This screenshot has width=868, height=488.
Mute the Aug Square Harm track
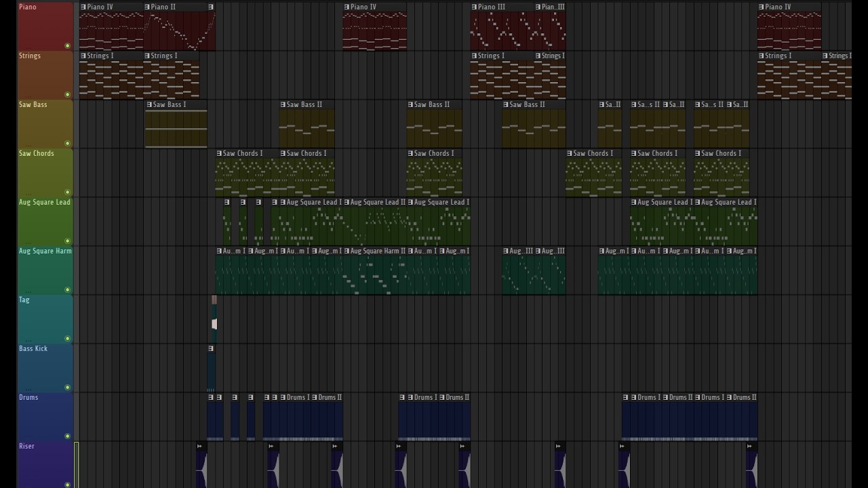[67, 290]
